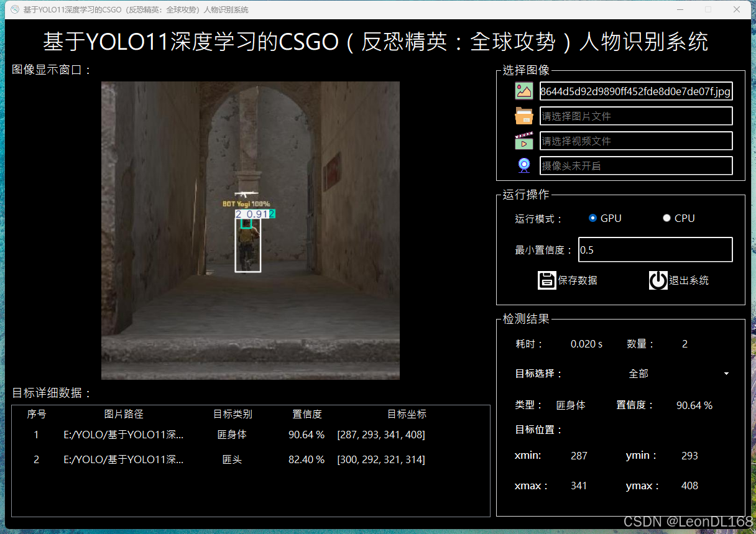Viewport: 756px width, 534px height.
Task: Close the application window
Action: click(x=737, y=9)
